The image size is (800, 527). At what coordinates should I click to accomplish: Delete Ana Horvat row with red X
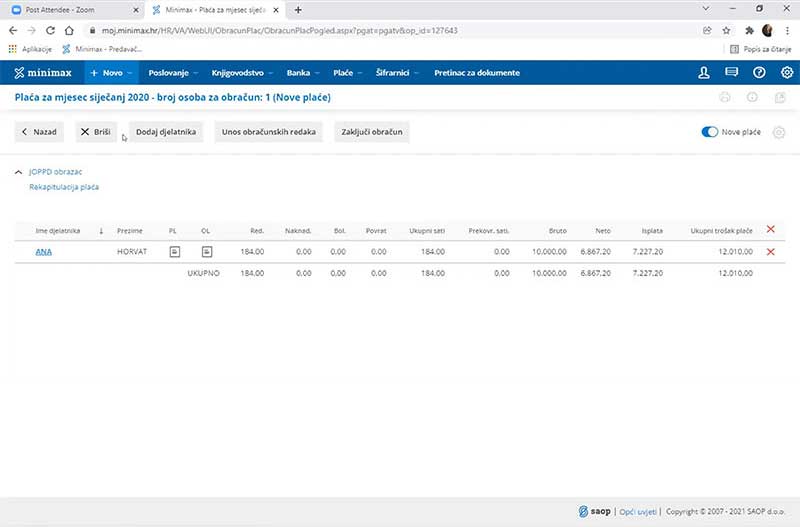[770, 251]
